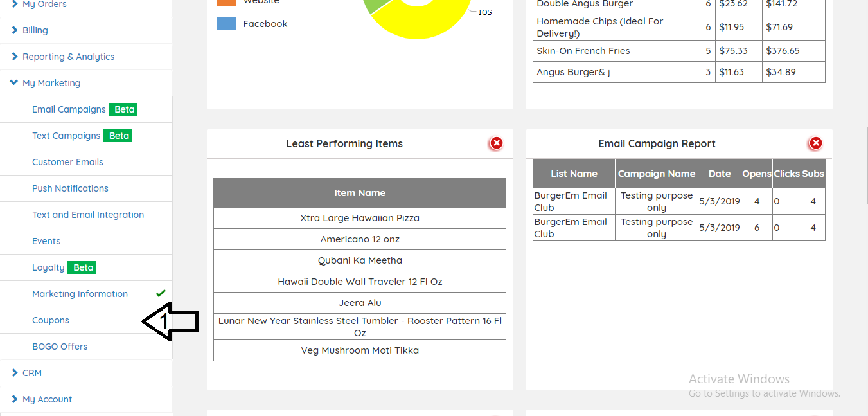This screenshot has width=868, height=416.
Task: Click the Campaign Name column header
Action: point(656,174)
